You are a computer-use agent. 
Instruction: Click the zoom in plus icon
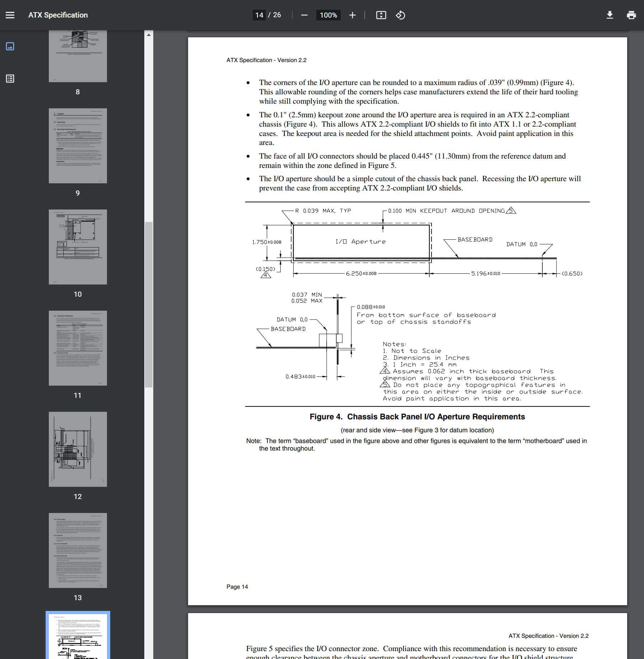352,15
